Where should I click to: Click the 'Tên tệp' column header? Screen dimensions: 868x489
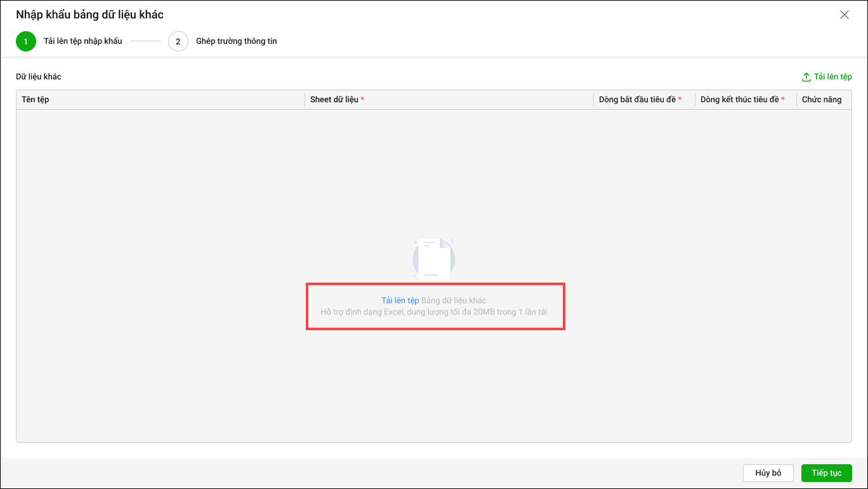(x=36, y=100)
